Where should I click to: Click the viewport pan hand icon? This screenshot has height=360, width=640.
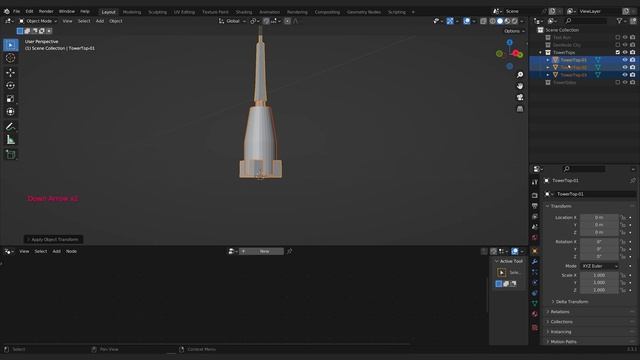point(520,86)
